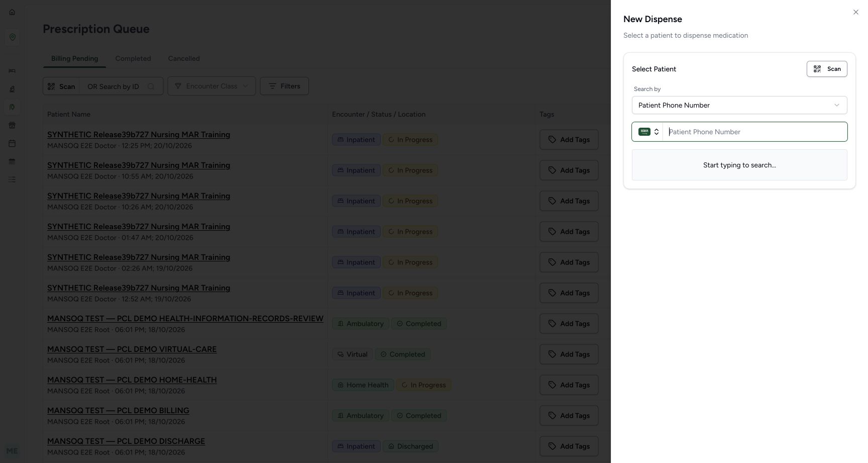Screen dimensions: 868x463
Task: Add Tags for PCL DEMO VIRTUAL-CARE row
Action: pos(569,354)
